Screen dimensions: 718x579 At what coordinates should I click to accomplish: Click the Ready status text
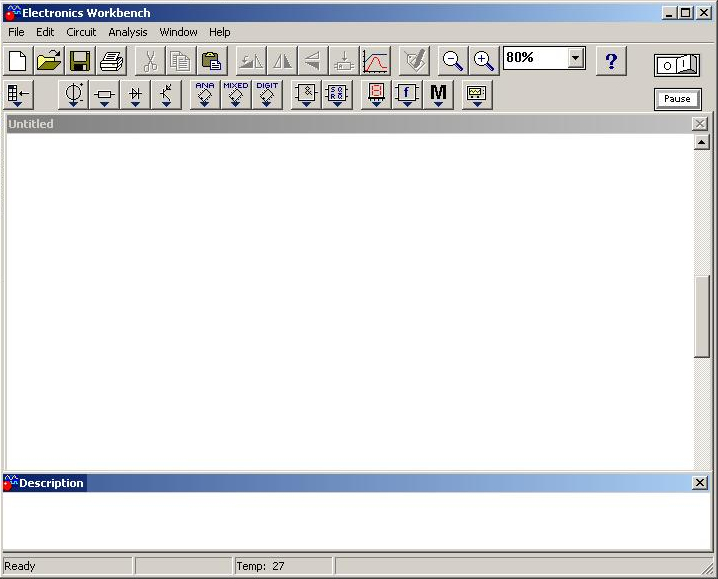tap(20, 566)
